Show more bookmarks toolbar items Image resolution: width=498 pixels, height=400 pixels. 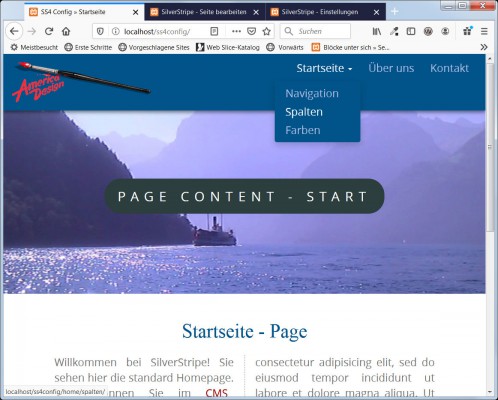(x=484, y=47)
